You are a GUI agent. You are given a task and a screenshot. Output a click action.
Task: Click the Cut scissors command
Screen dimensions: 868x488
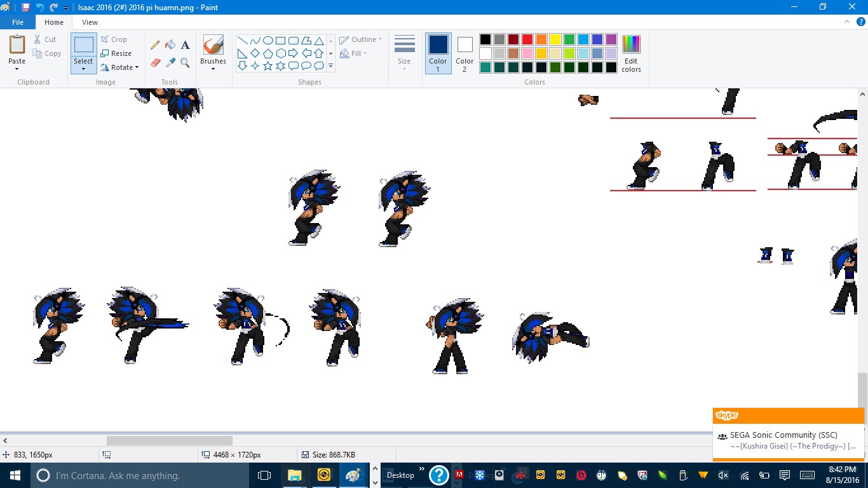coord(45,39)
